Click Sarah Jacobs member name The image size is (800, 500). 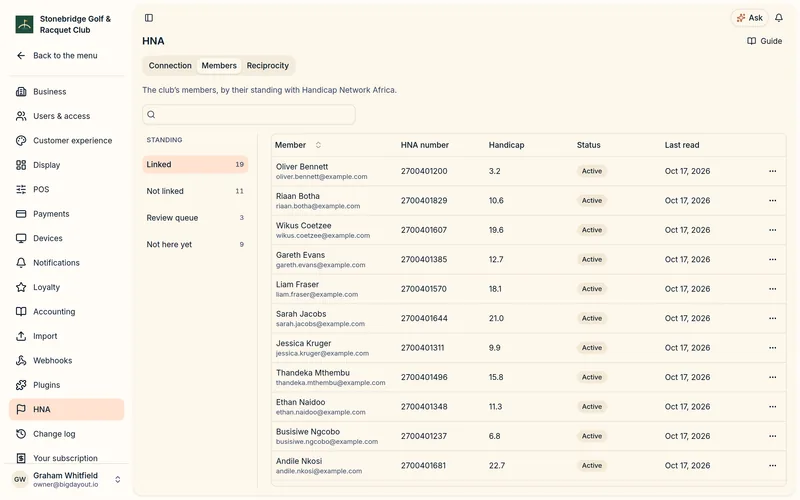click(301, 314)
